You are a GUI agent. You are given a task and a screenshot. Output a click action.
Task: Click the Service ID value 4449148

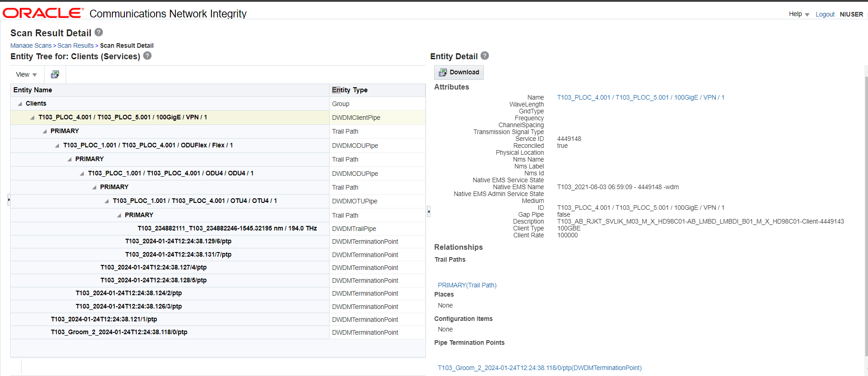(x=569, y=139)
